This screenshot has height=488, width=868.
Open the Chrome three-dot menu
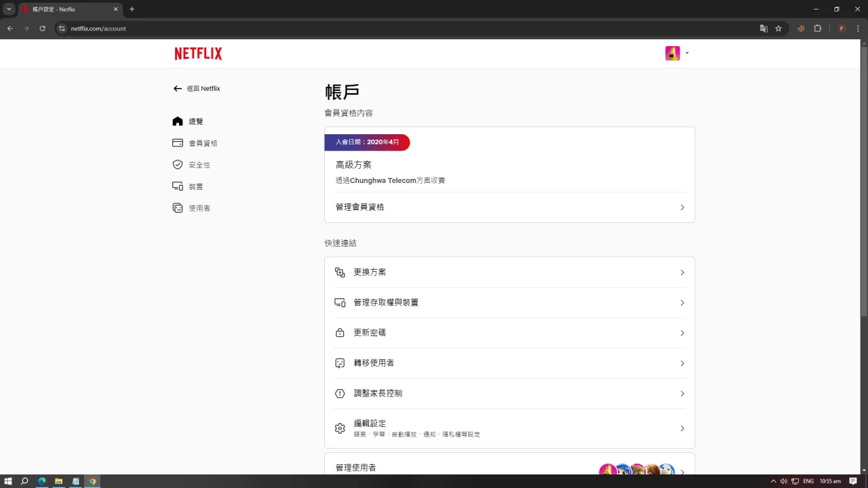(858, 28)
